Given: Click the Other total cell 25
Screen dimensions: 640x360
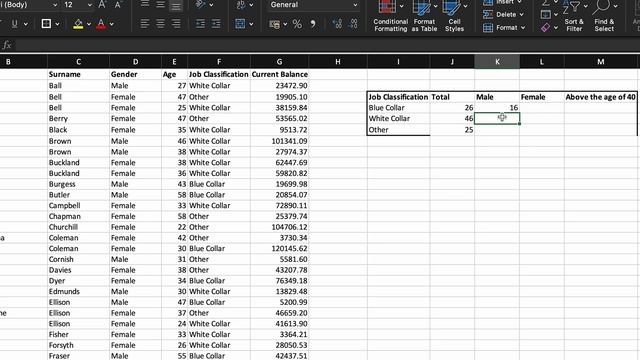Looking at the screenshot, I should [x=452, y=130].
